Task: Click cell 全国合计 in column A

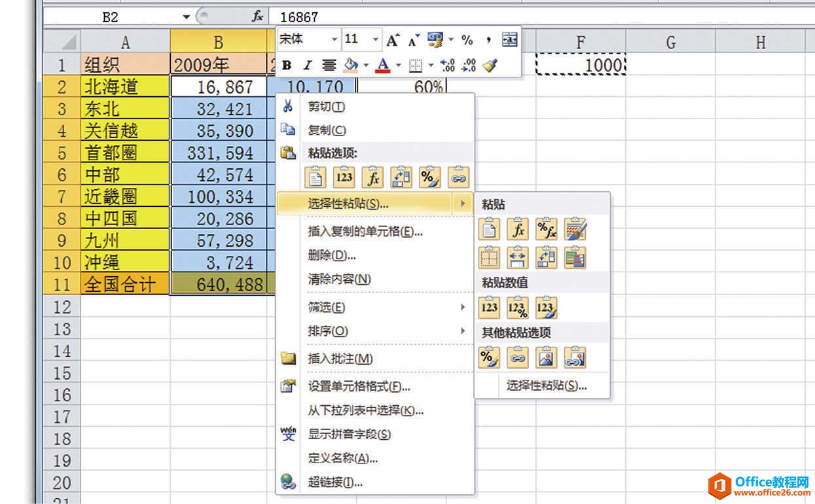Action: pos(126,285)
